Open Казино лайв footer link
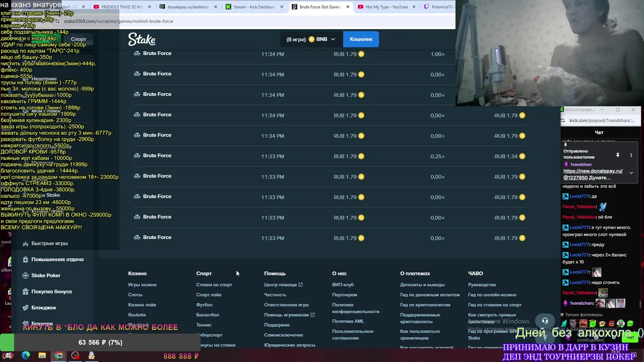 [142, 305]
